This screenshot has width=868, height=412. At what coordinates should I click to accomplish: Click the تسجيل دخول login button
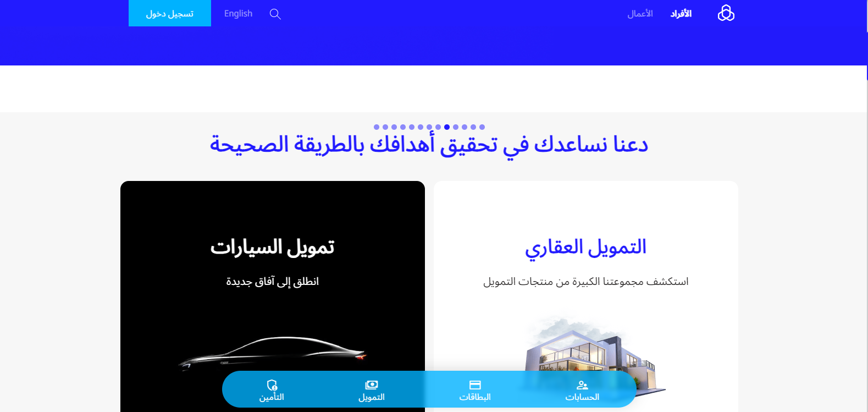(170, 13)
